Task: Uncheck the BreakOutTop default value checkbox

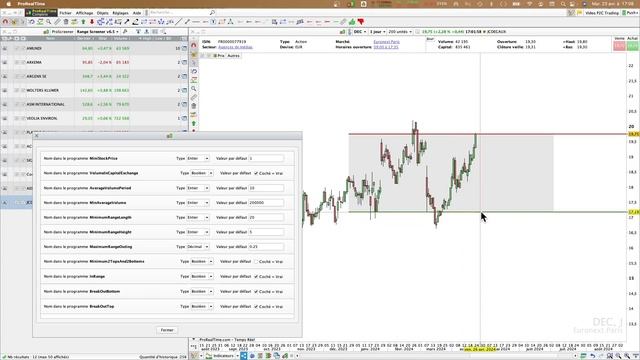Action: coord(256,307)
